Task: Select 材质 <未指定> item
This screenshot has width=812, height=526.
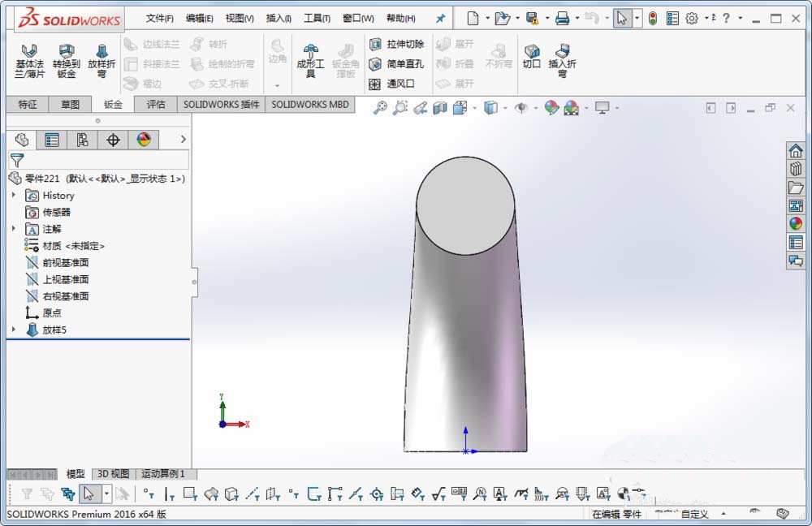Action: 65,246
